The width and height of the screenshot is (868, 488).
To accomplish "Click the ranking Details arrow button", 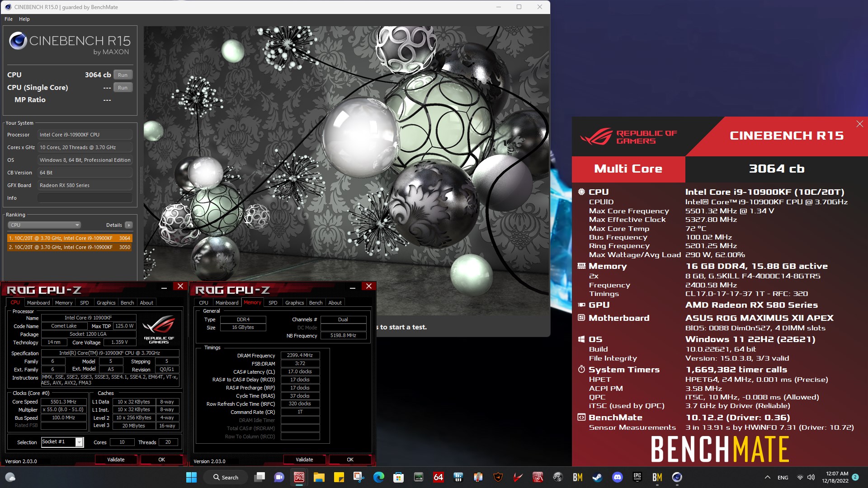I will [x=129, y=225].
